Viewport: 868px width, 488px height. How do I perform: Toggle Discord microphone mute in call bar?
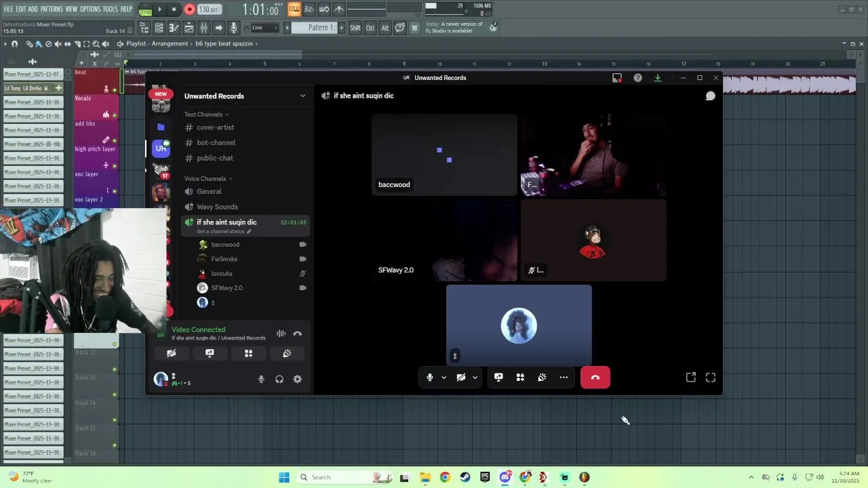click(430, 378)
